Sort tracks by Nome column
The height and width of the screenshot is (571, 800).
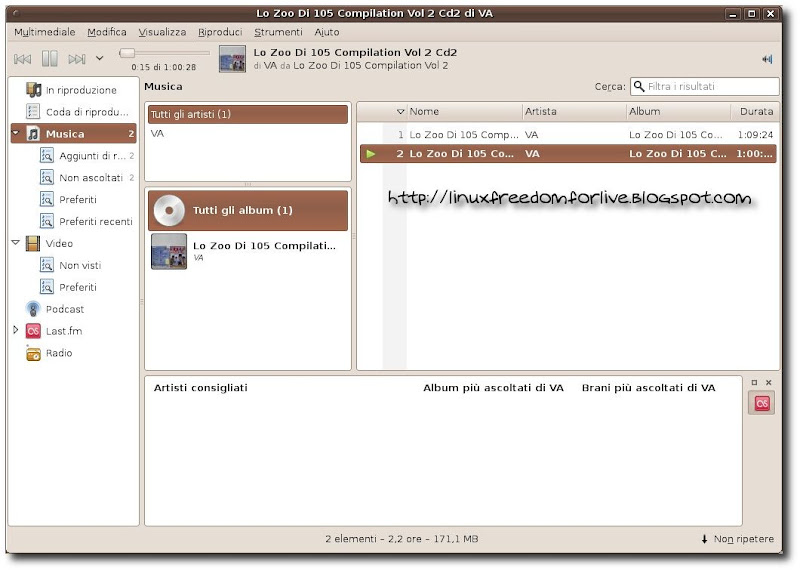tap(464, 112)
